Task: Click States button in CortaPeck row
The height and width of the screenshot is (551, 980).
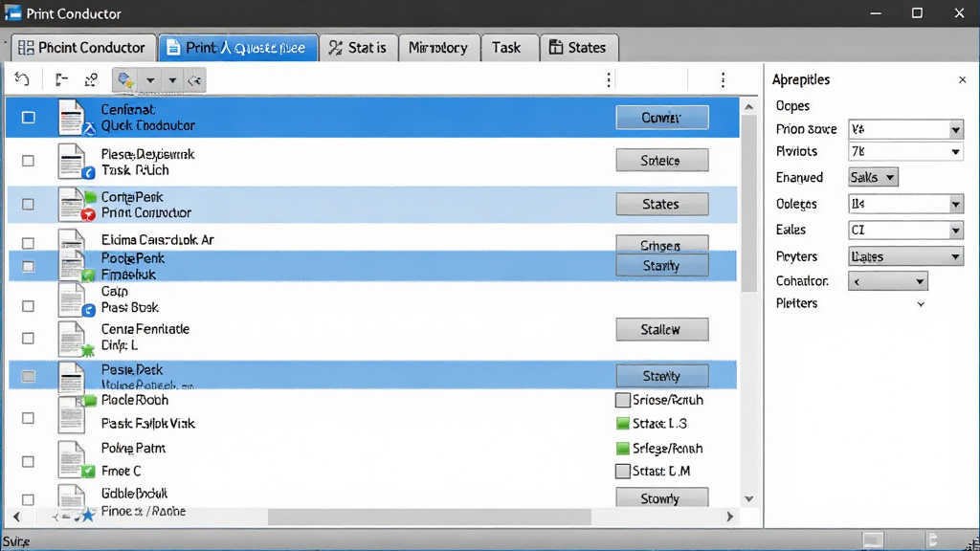Action: click(662, 205)
